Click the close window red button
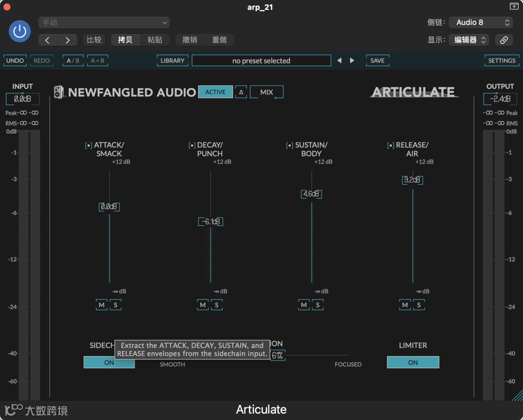 pos(7,7)
